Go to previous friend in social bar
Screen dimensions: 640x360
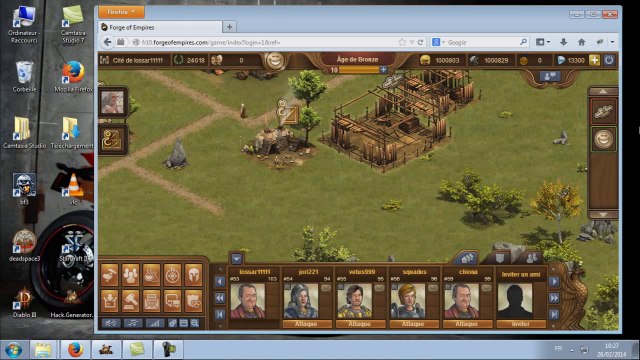coord(220,281)
